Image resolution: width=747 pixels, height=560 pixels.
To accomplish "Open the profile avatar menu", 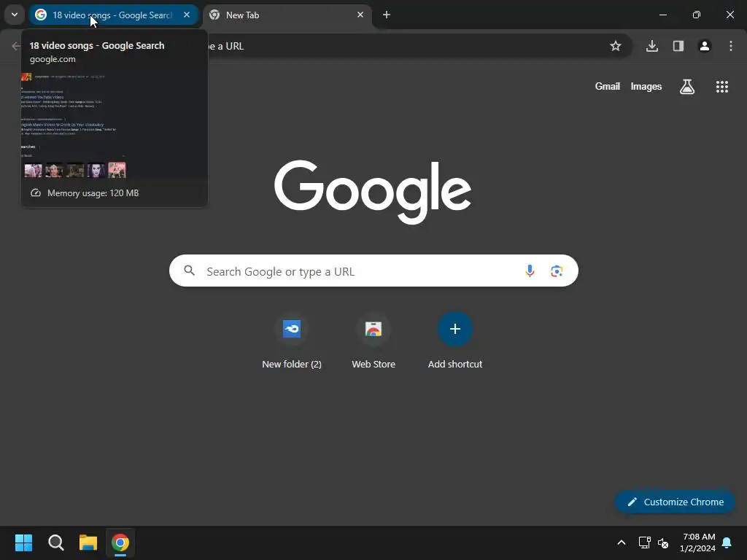I will pyautogui.click(x=705, y=46).
